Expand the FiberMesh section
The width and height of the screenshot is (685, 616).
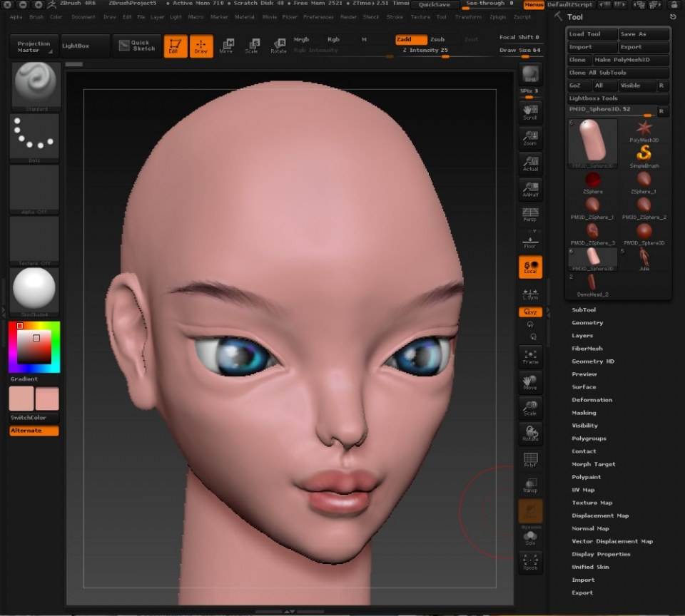(x=587, y=349)
